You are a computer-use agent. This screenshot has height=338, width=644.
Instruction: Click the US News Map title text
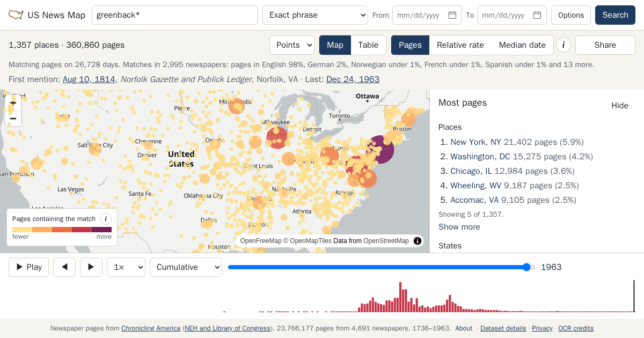point(56,15)
